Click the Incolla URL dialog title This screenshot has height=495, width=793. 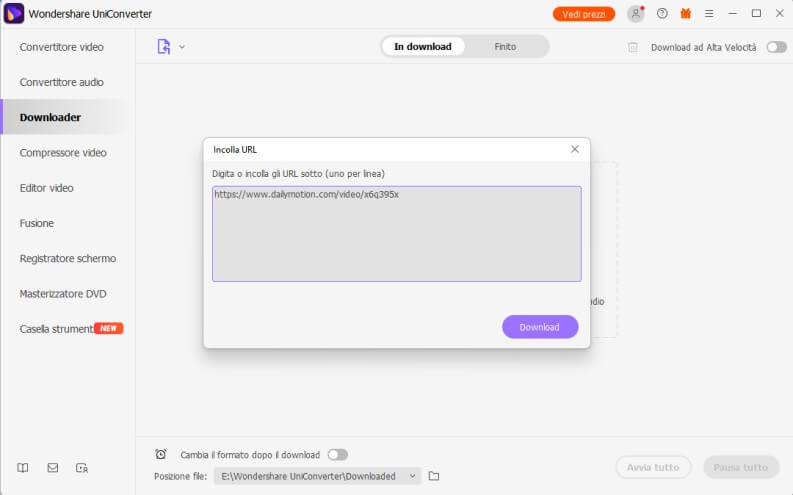[235, 150]
